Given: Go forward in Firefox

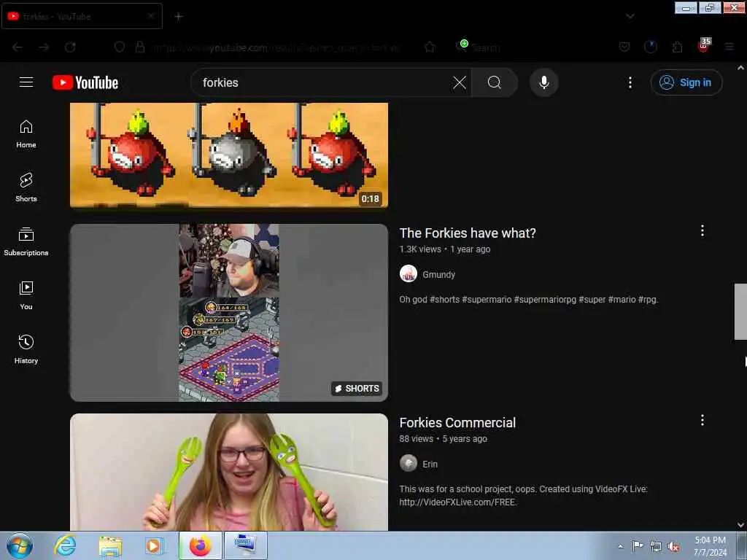Looking at the screenshot, I should coord(44,47).
